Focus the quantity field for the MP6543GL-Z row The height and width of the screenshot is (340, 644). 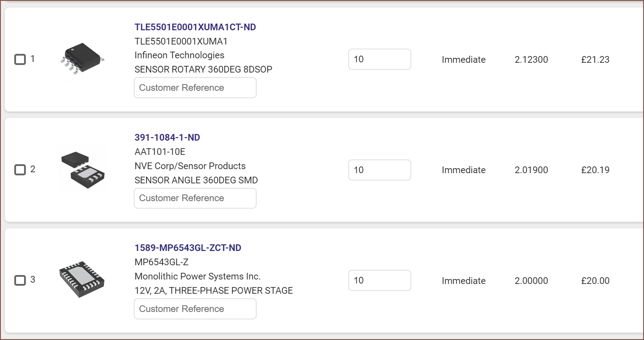tap(380, 280)
